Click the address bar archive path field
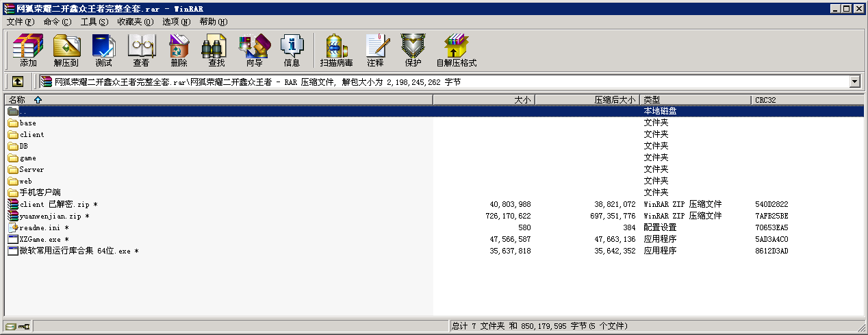 coord(444,82)
